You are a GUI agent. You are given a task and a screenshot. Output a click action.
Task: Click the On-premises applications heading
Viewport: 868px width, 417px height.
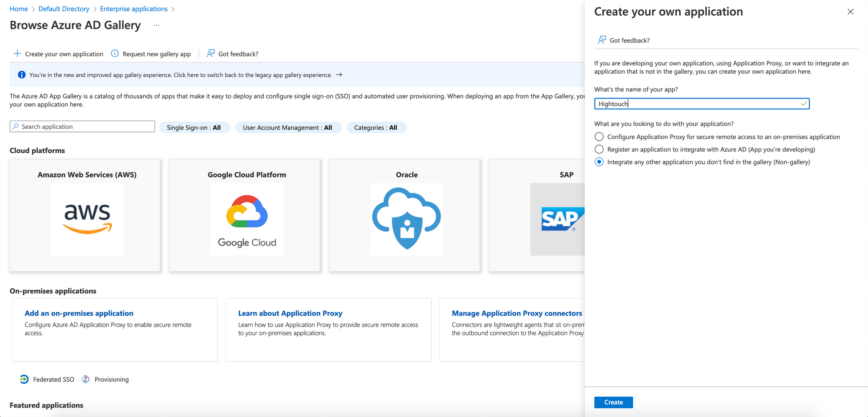click(53, 291)
